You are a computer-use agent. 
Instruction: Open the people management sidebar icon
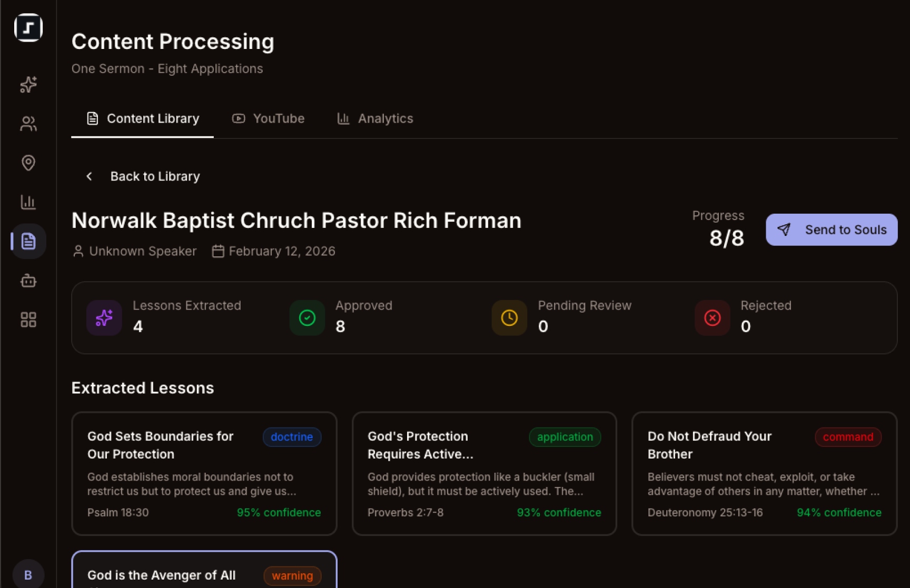[28, 123]
